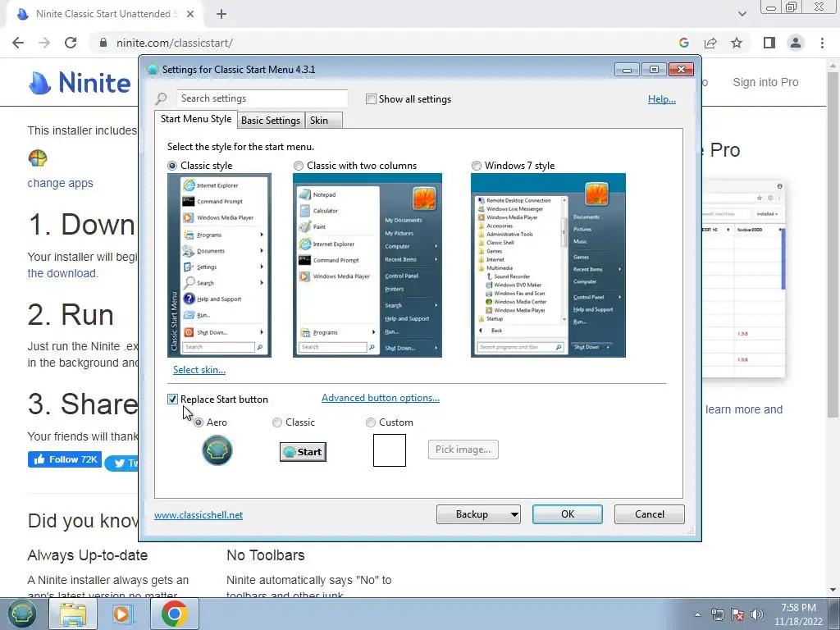840x630 pixels.
Task: Go back using the Chrome back arrow
Action: 18,43
